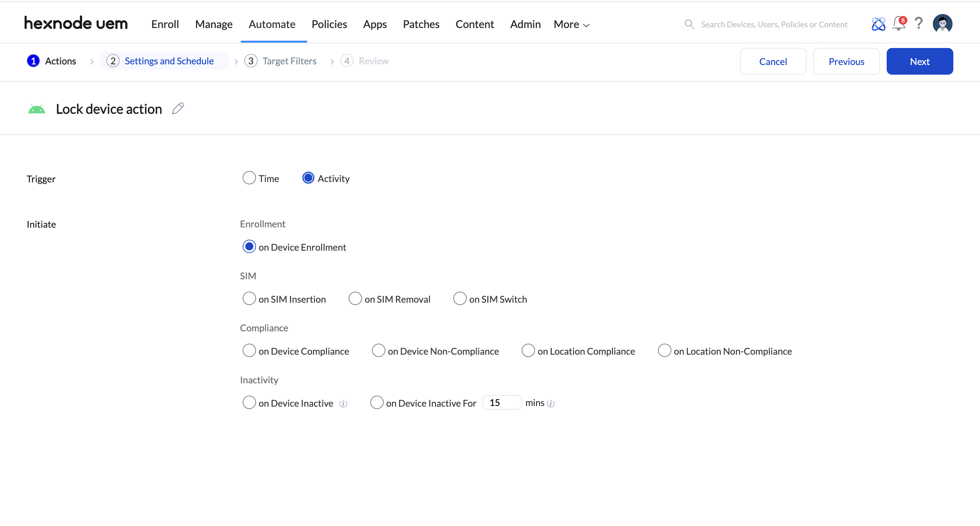The height and width of the screenshot is (526, 980).
Task: Enable on Location Compliance
Action: click(528, 350)
